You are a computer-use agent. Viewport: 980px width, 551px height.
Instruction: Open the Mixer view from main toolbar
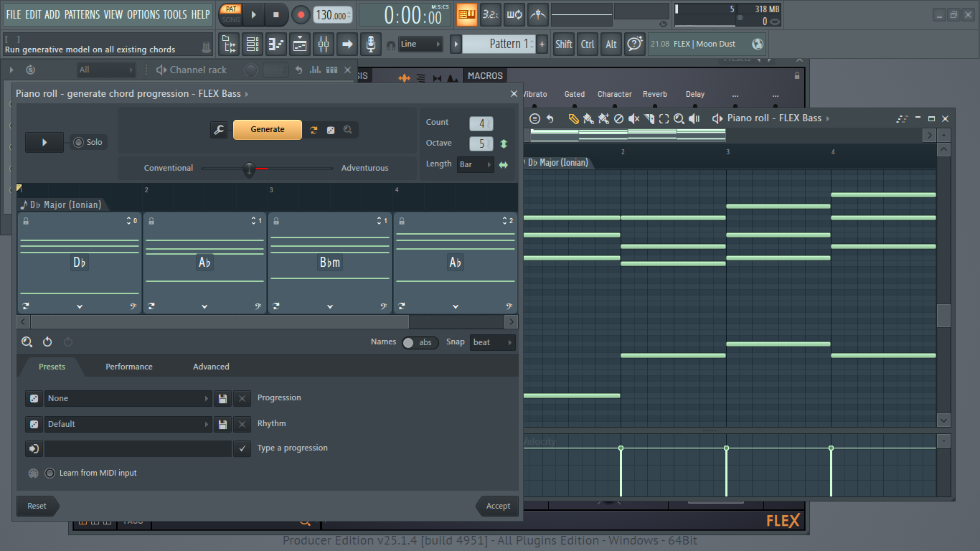click(x=324, y=44)
